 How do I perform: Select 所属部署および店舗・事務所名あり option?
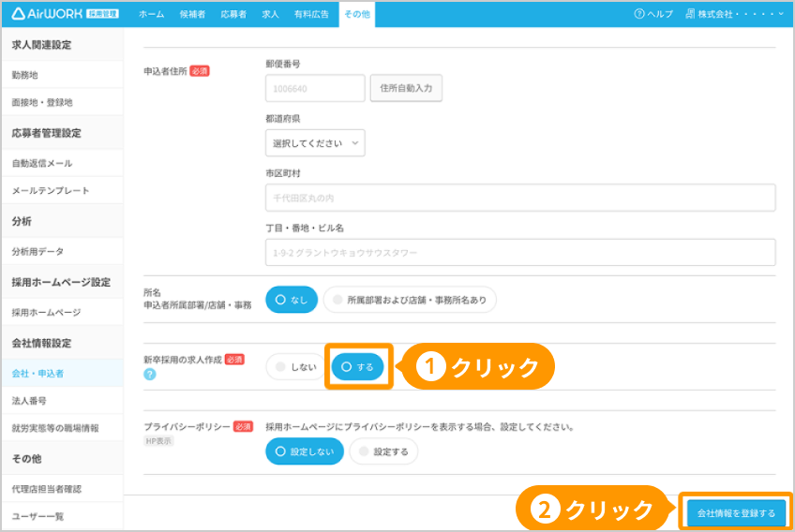pos(410,300)
